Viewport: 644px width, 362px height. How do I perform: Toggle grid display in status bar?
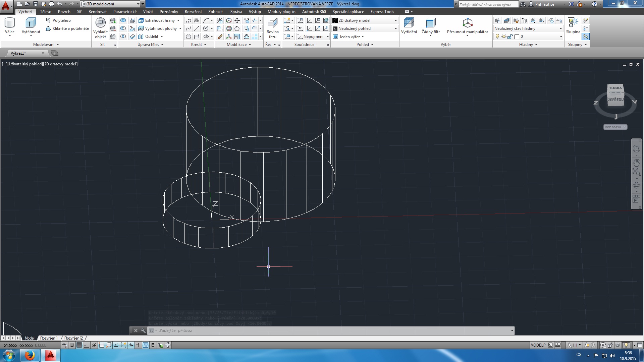point(79,345)
